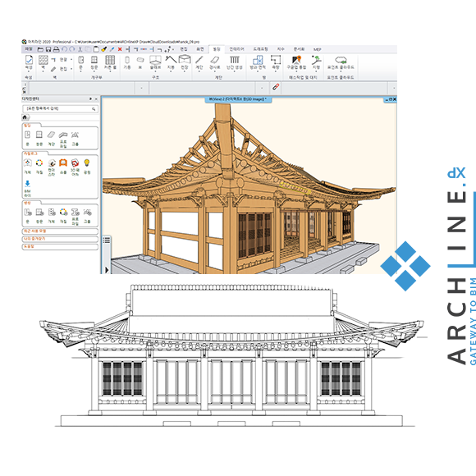
Task: Select the Roof tool in the ribbon
Action: pyautogui.click(x=171, y=62)
